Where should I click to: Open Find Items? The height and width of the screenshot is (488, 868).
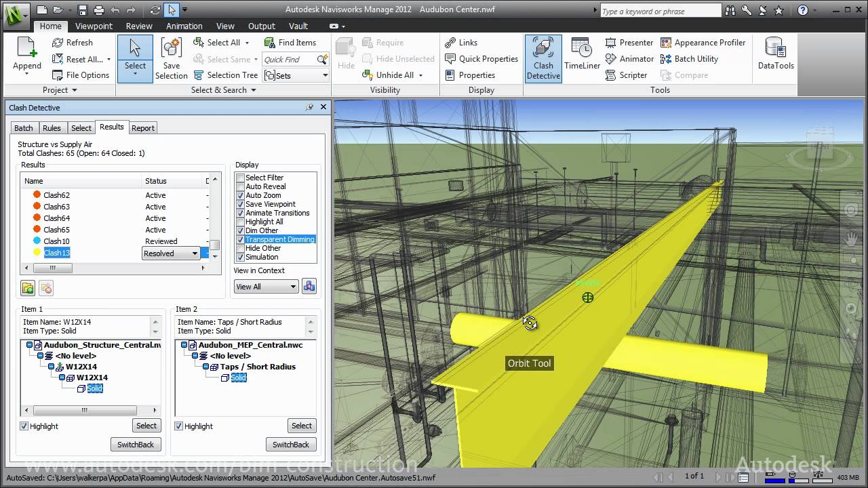tap(290, 42)
